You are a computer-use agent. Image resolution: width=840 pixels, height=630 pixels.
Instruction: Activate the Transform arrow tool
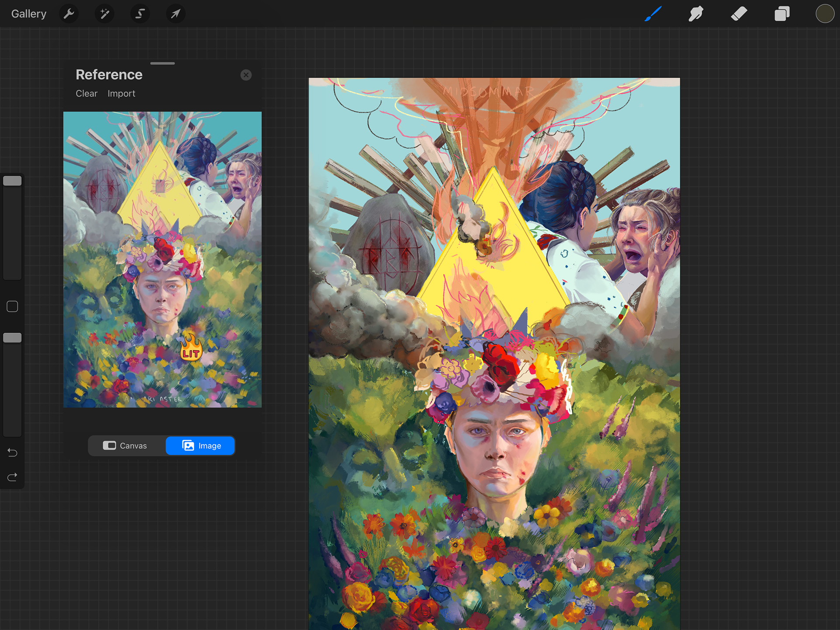click(175, 14)
